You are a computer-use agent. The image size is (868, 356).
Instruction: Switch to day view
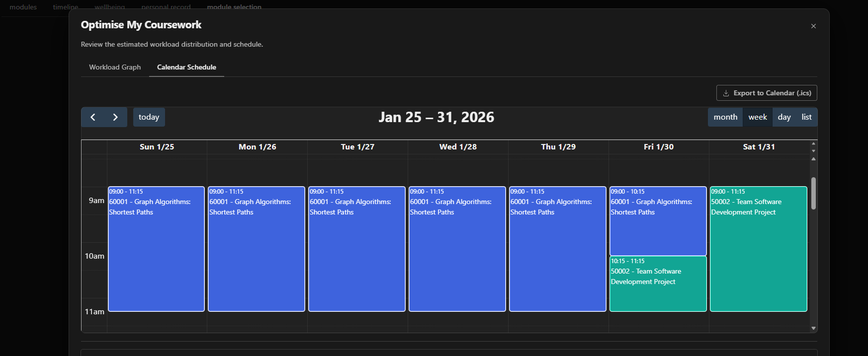pos(784,117)
